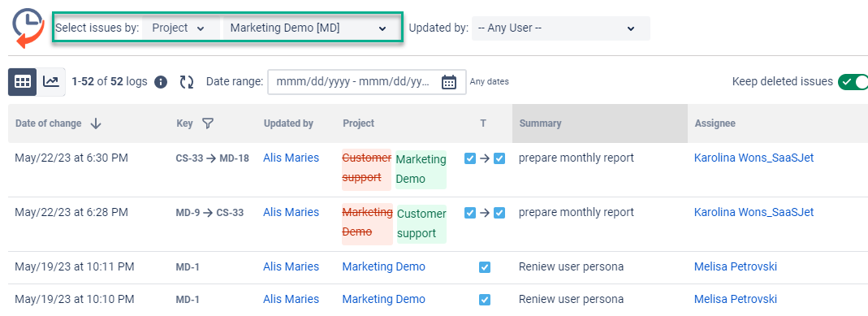868x316 pixels.
Task: Open Updated by Any User dropdown
Action: pyautogui.click(x=561, y=28)
